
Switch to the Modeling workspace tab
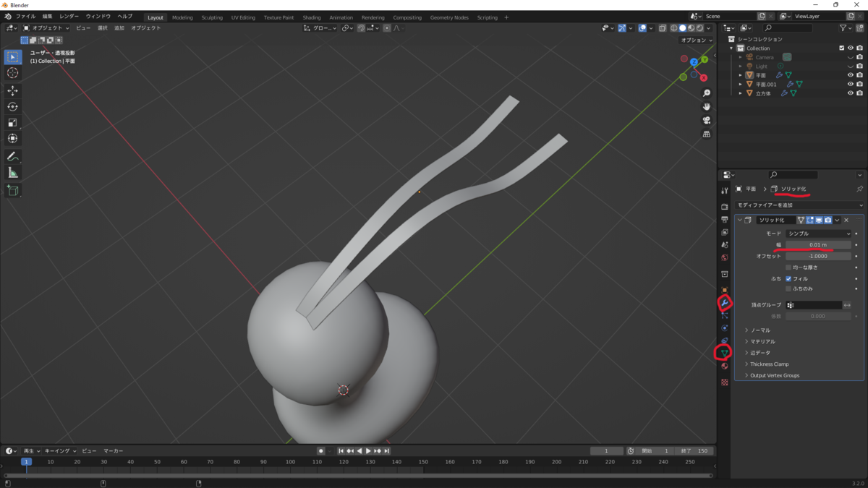(182, 17)
